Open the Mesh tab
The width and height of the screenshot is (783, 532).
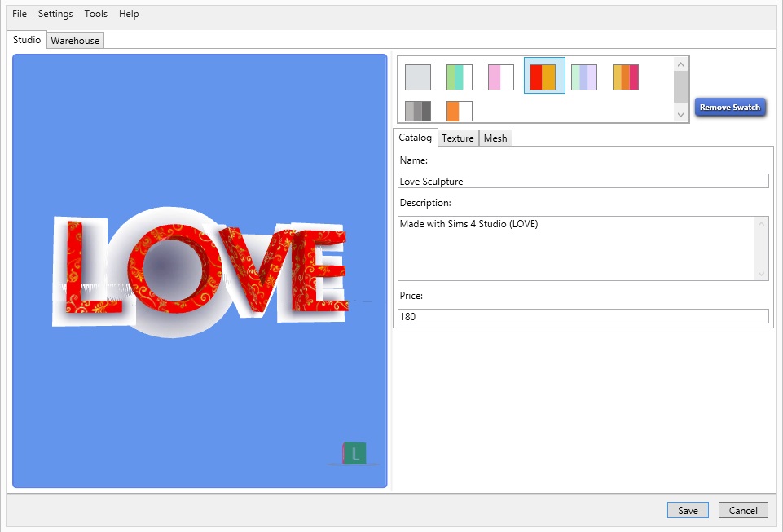click(495, 138)
